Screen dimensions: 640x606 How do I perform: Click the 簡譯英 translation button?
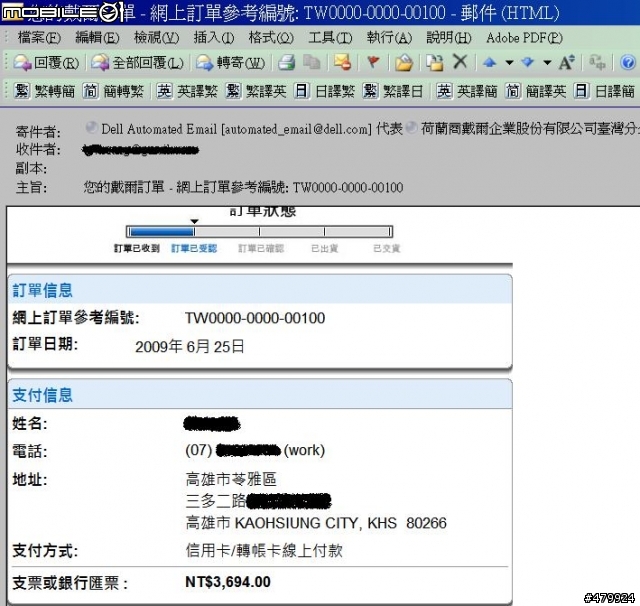point(536,91)
